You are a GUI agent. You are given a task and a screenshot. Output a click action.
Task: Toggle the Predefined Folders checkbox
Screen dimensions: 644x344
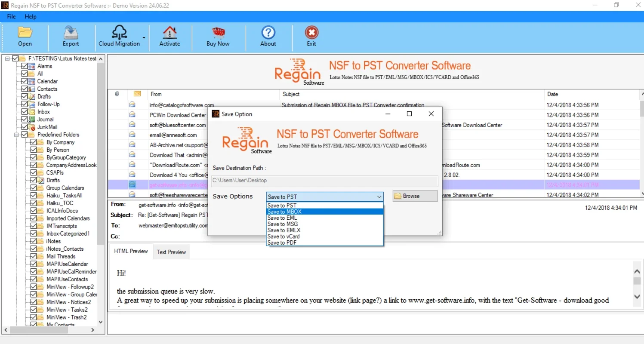[x=24, y=135]
